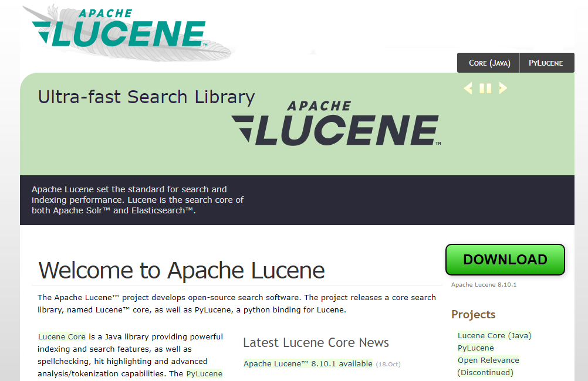Open Apache Lucene 8.10.1 available news
Image resolution: width=588 pixels, height=381 pixels.
308,363
